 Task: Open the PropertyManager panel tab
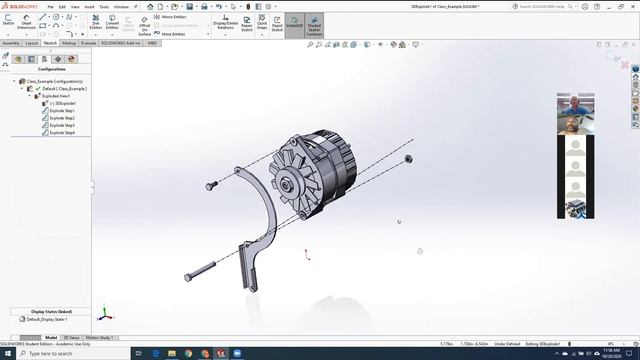pyautogui.click(x=31, y=59)
